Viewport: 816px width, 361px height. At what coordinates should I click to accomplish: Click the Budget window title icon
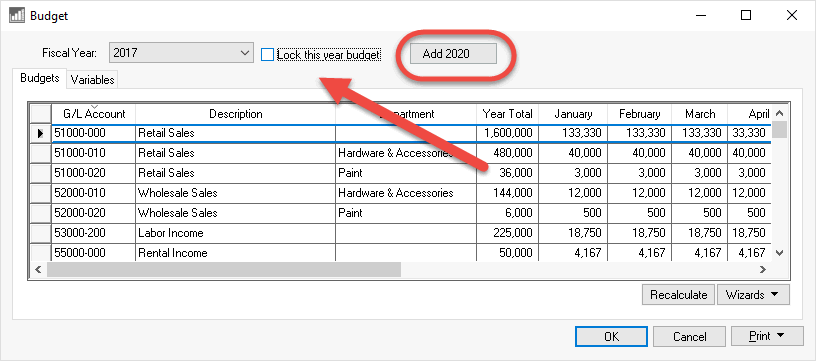(17, 16)
